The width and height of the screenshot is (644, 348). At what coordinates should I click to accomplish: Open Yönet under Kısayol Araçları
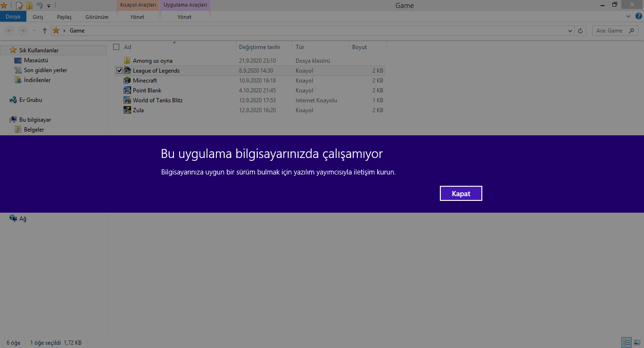138,17
